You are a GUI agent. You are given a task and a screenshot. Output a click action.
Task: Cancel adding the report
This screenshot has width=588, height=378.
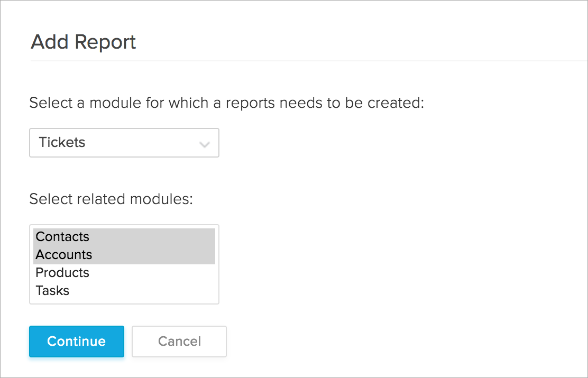pos(179,342)
